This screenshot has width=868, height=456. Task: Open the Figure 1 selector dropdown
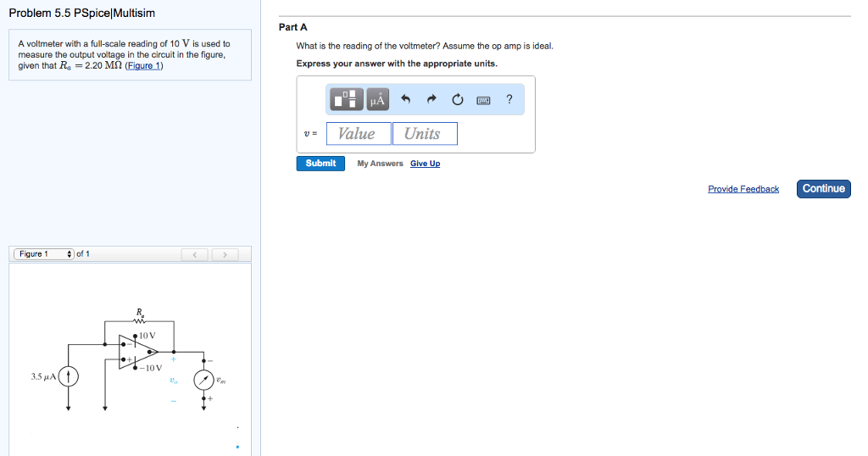tap(42, 254)
